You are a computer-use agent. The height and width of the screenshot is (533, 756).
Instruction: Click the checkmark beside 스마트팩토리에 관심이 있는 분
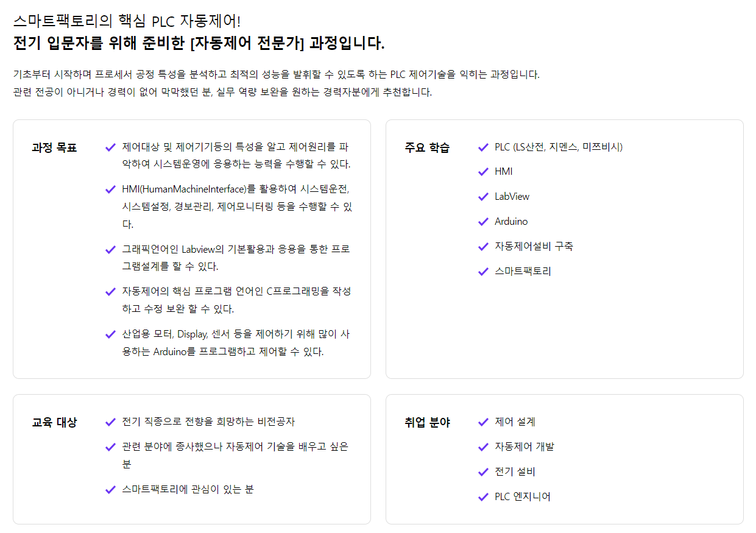pos(110,489)
